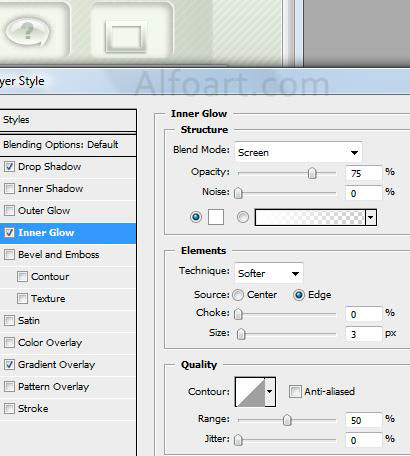Click the Range value field showing 50

pyautogui.click(x=364, y=420)
